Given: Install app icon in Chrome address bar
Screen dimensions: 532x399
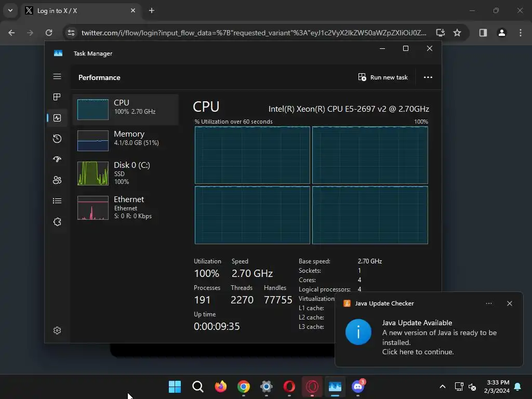Looking at the screenshot, I should coord(440,33).
